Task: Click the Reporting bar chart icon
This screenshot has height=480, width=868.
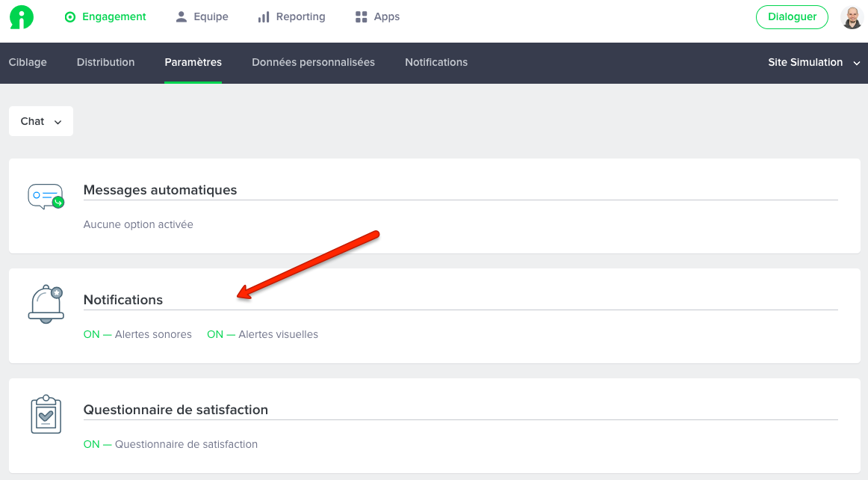Action: coord(264,17)
